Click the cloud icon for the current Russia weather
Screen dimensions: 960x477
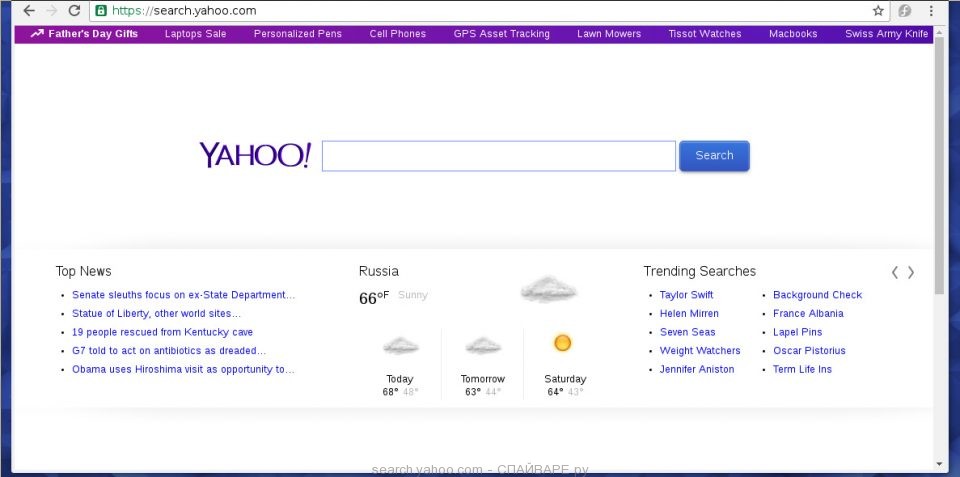[549, 289]
